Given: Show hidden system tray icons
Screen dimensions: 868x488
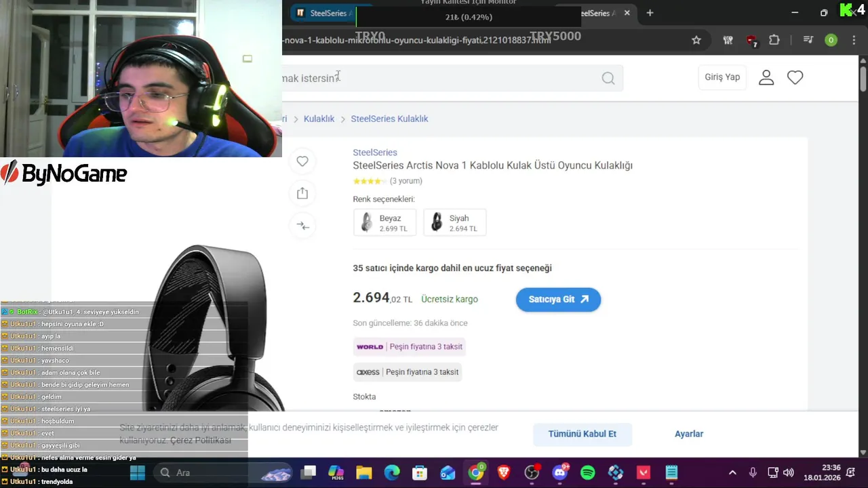Looking at the screenshot, I should click(x=732, y=472).
